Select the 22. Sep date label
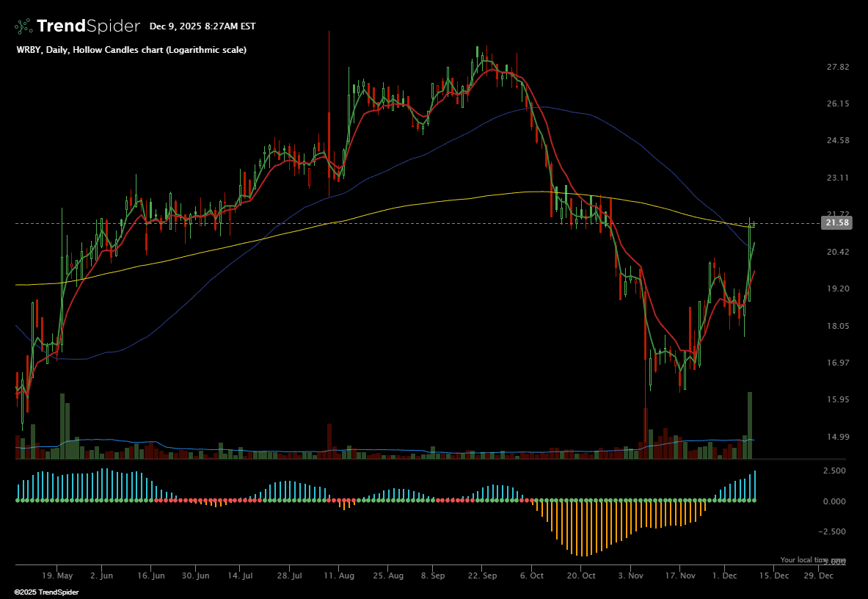Image resolution: width=868 pixels, height=599 pixels. (x=481, y=576)
